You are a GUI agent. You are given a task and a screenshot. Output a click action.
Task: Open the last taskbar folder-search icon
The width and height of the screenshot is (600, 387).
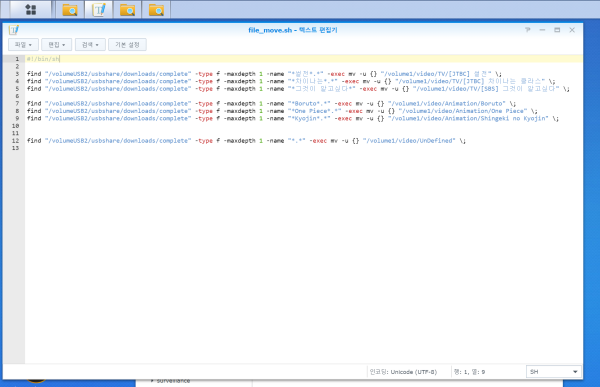156,10
